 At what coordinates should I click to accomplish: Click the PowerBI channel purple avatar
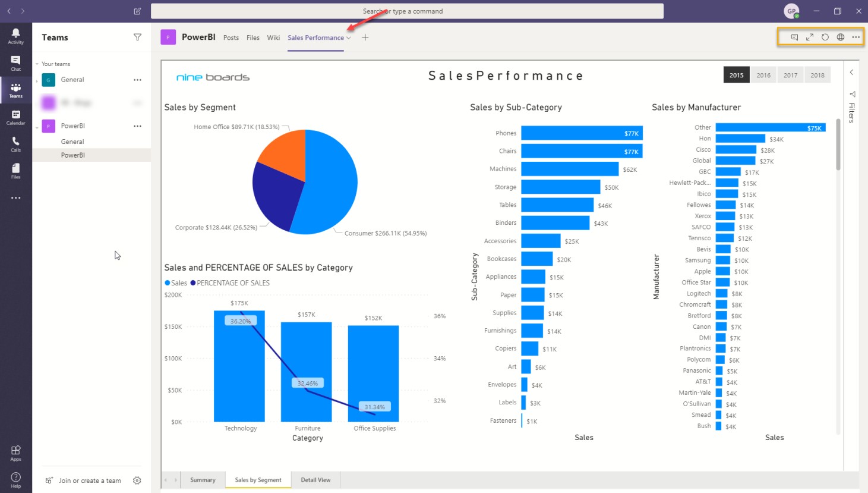(168, 37)
